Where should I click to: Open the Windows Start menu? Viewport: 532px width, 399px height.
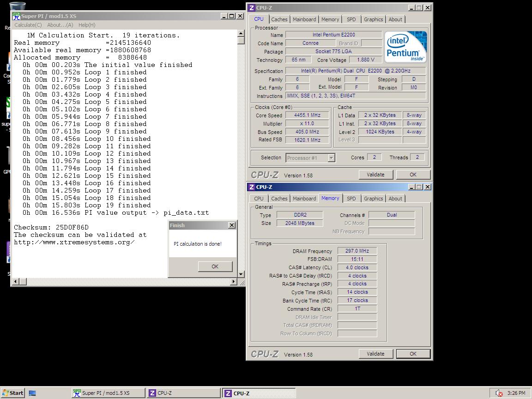click(x=12, y=393)
